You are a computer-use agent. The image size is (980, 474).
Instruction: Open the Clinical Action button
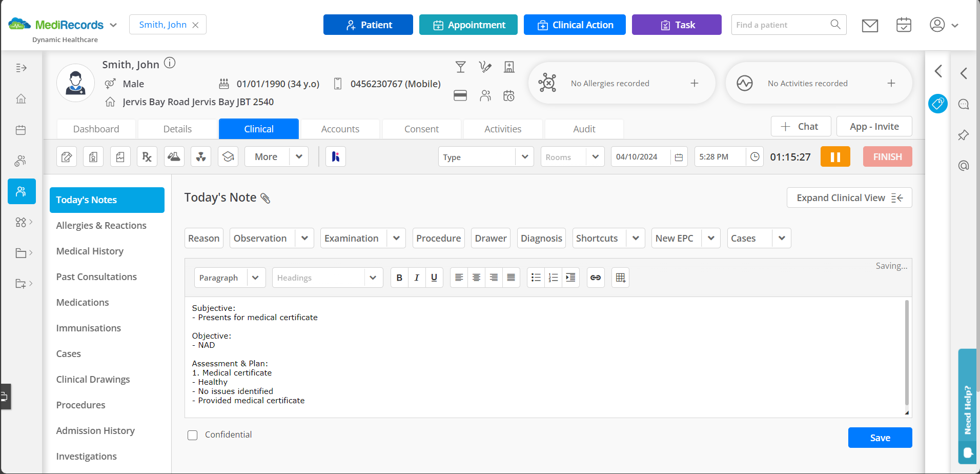coord(575,25)
